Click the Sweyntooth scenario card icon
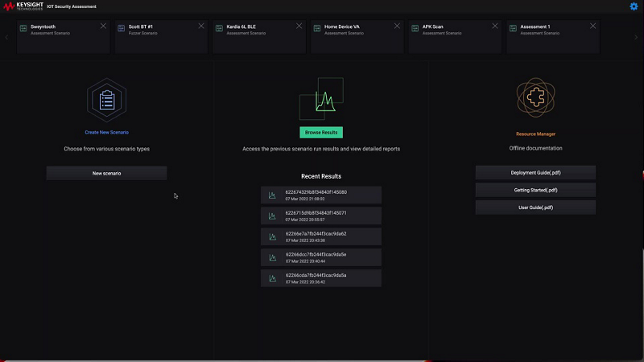Image resolution: width=644 pixels, height=362 pixels. 23,28
